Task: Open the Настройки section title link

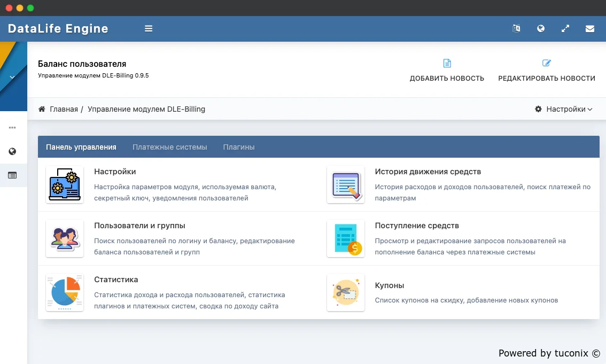Action: click(115, 172)
